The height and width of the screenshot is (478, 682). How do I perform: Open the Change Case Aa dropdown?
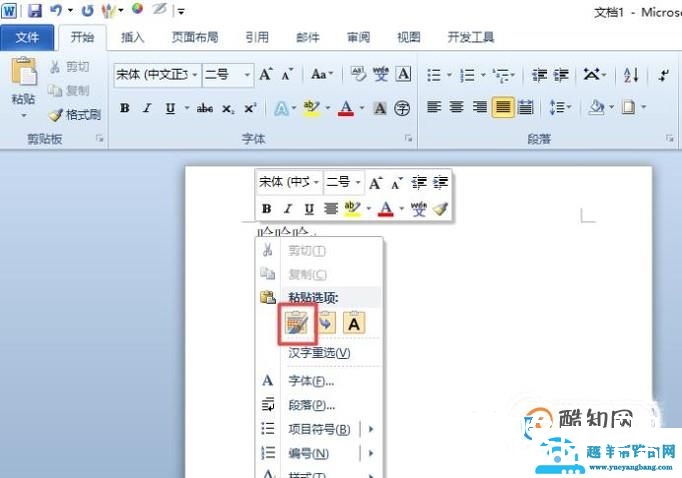[x=322, y=75]
